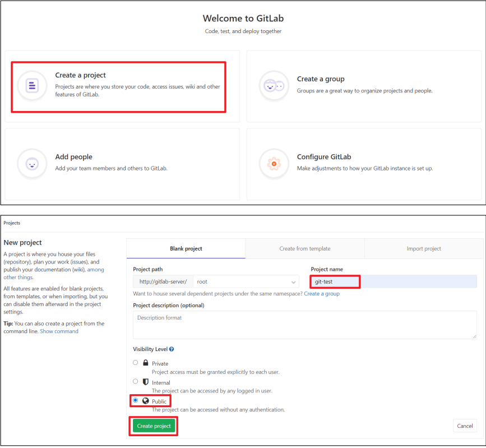Click the Public globe icon

145,400
